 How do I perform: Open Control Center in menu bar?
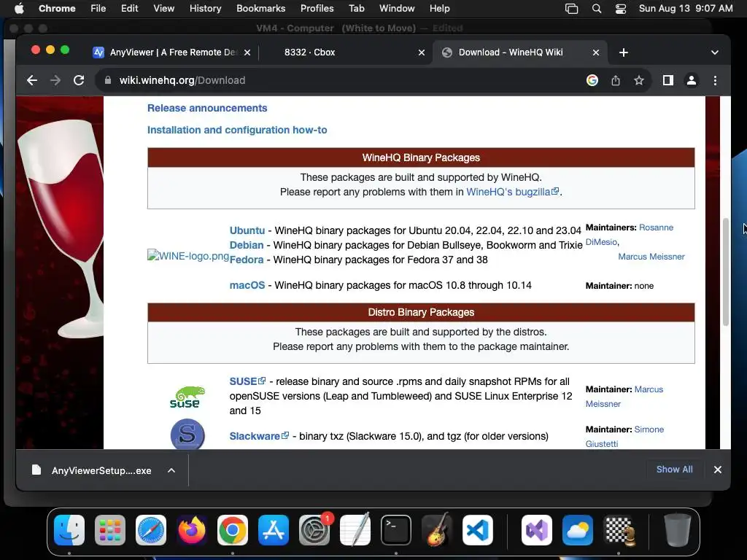coord(620,8)
